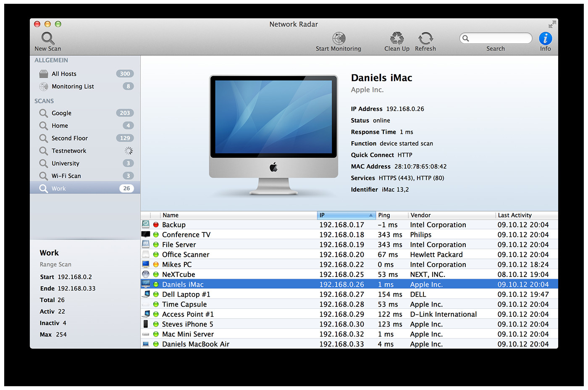Click the Quick Connect HTTP link
Image resolution: width=588 pixels, height=390 pixels.
point(405,155)
